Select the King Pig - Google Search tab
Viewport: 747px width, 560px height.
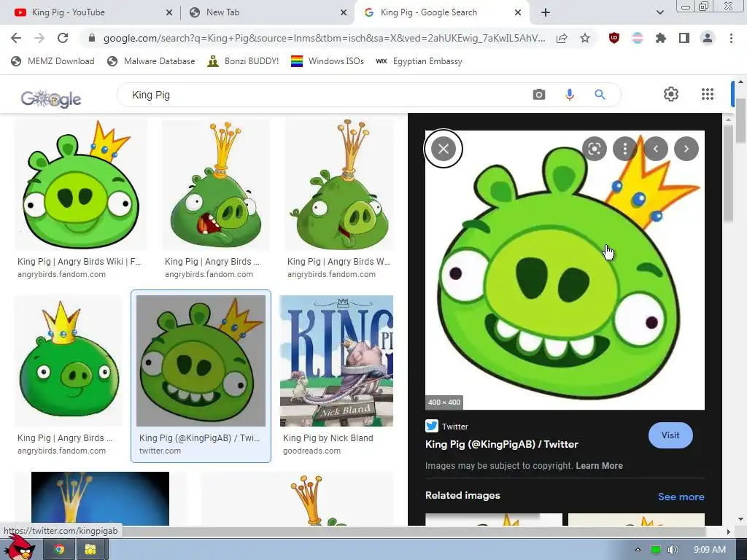coord(441,12)
